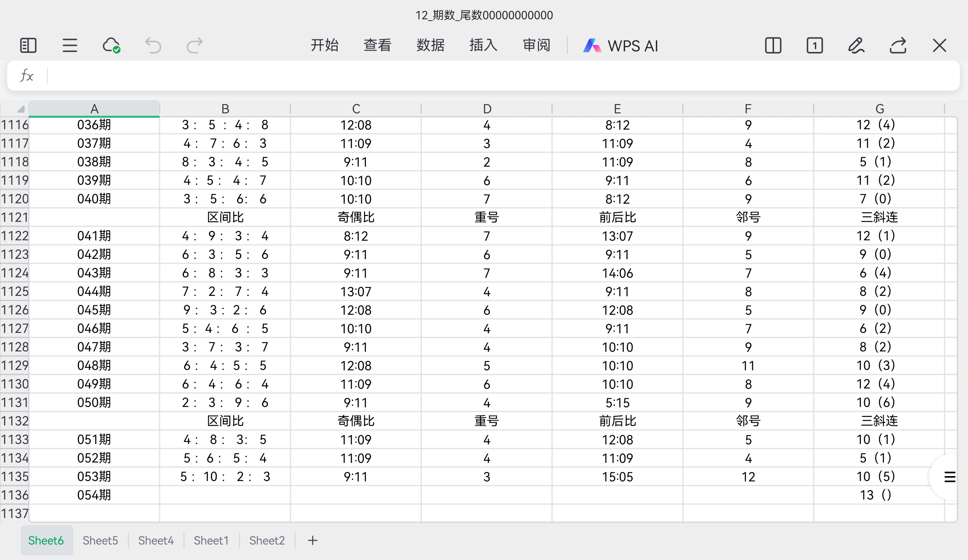Open split-screen view icon
The width and height of the screenshot is (968, 560).
click(773, 45)
